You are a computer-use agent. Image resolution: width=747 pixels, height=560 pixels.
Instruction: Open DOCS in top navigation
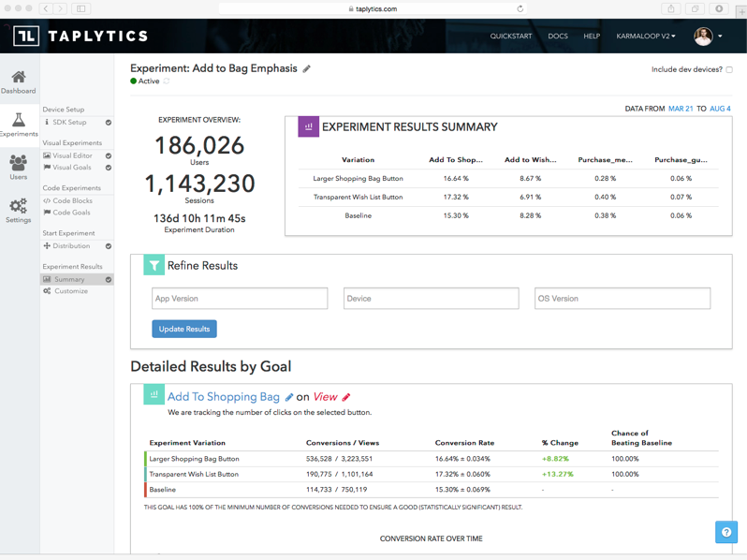point(557,37)
